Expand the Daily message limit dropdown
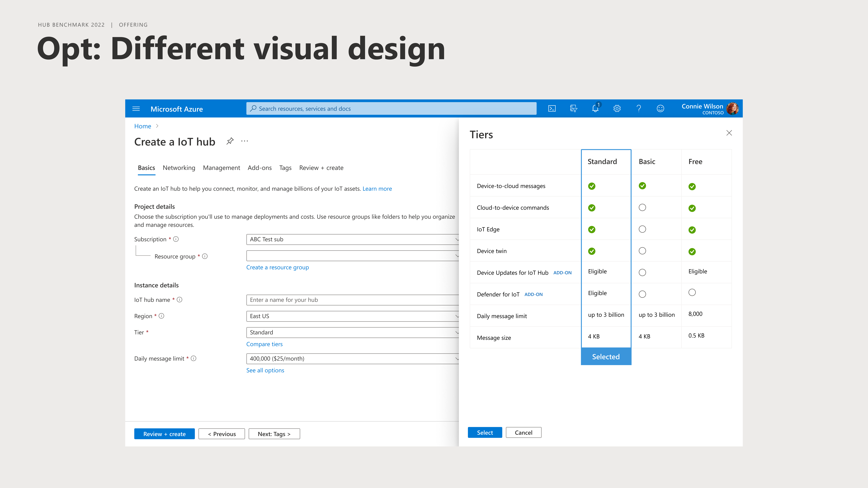Viewport: 868px width, 488px height. (x=353, y=359)
